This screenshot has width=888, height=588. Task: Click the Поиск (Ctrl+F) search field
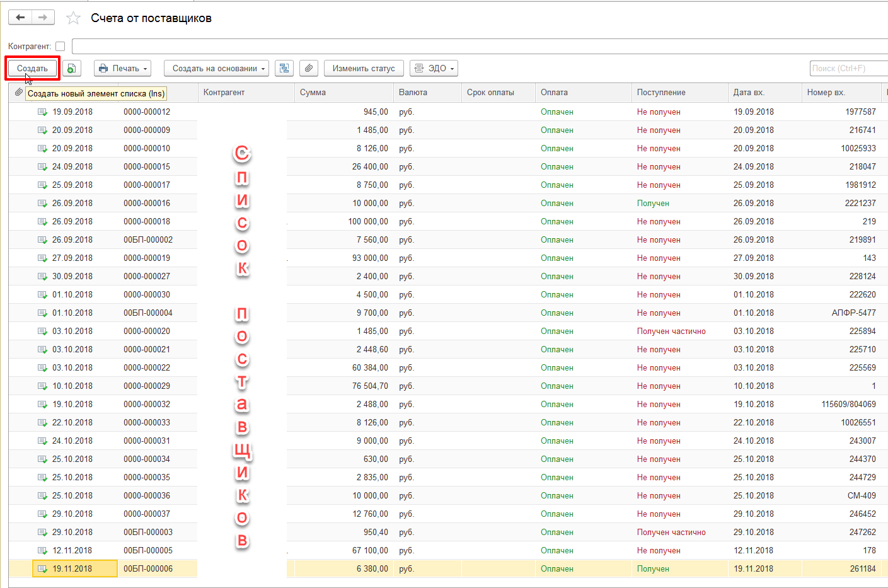tap(848, 68)
